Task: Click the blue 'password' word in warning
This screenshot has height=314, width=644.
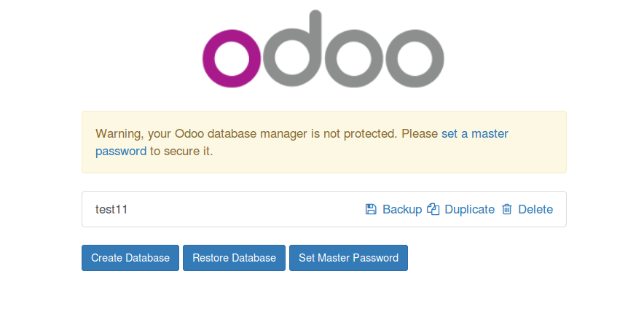Action: pyautogui.click(x=121, y=152)
